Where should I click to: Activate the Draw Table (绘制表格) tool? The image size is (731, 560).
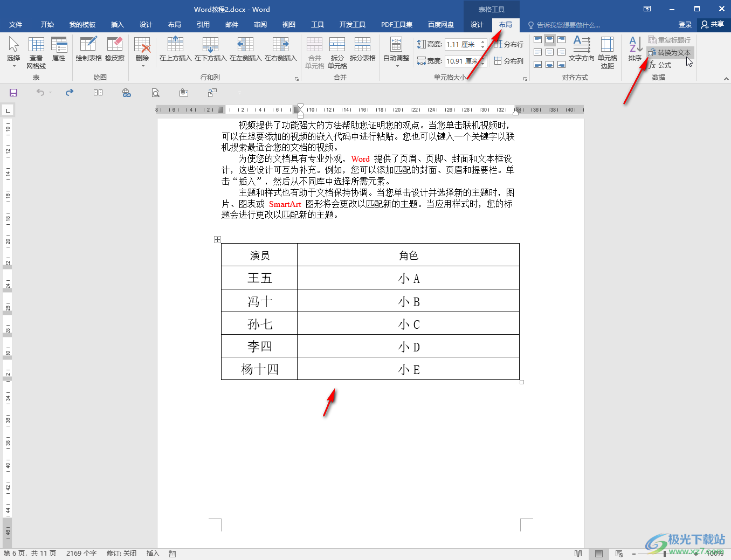click(88, 50)
